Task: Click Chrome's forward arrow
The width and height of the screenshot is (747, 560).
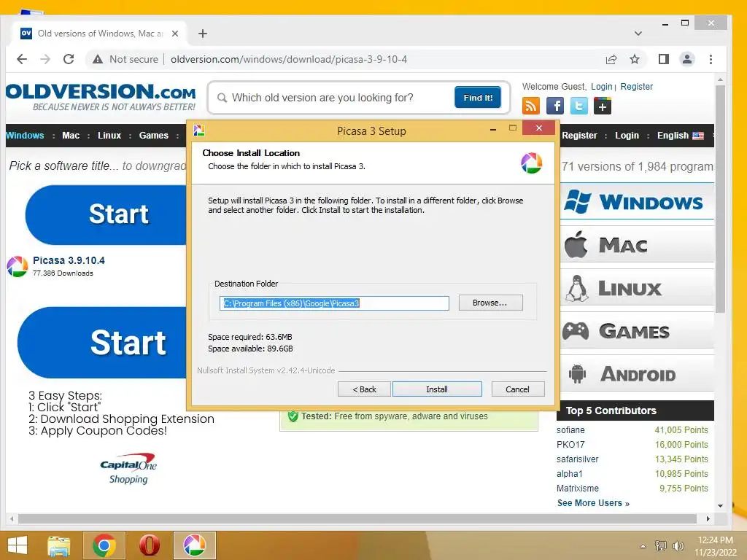Action: pyautogui.click(x=45, y=59)
